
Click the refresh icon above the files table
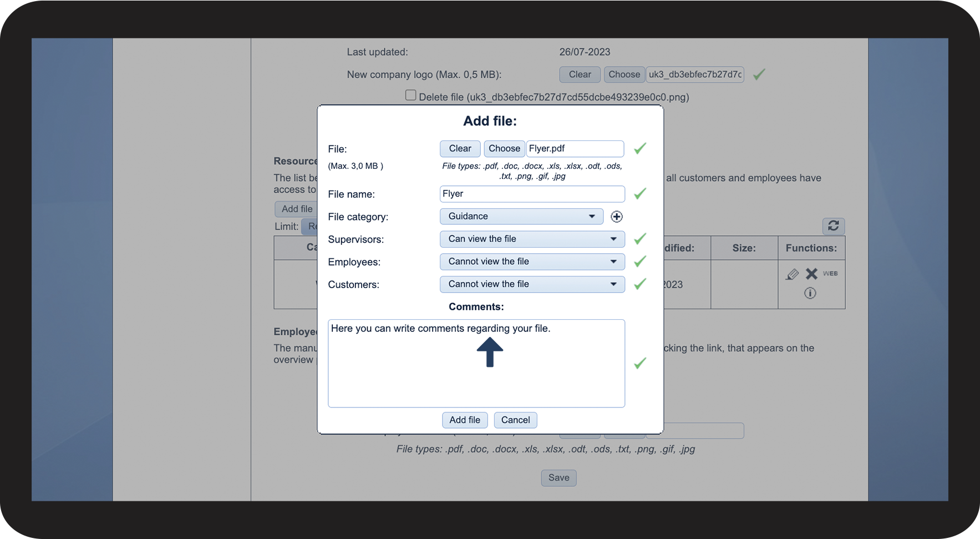coord(833,226)
